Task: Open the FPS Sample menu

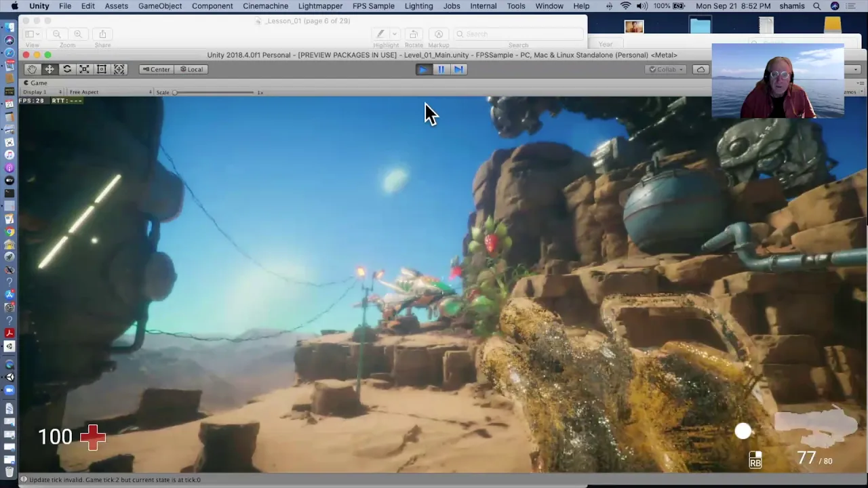Action: tap(373, 6)
